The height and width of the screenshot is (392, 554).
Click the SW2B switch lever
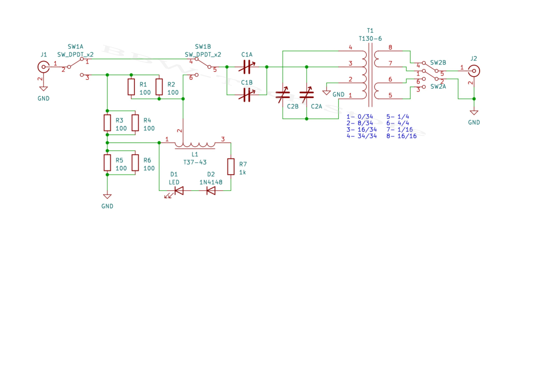pyautogui.click(x=430, y=67)
